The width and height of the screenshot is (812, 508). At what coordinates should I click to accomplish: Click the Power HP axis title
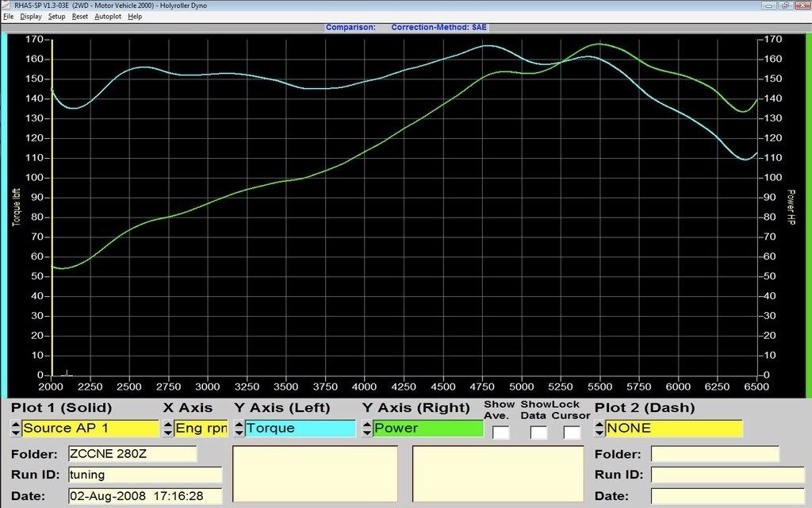click(x=791, y=207)
